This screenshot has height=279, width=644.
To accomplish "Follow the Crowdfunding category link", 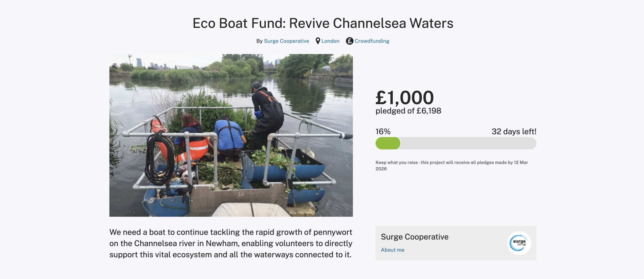I will tap(372, 41).
